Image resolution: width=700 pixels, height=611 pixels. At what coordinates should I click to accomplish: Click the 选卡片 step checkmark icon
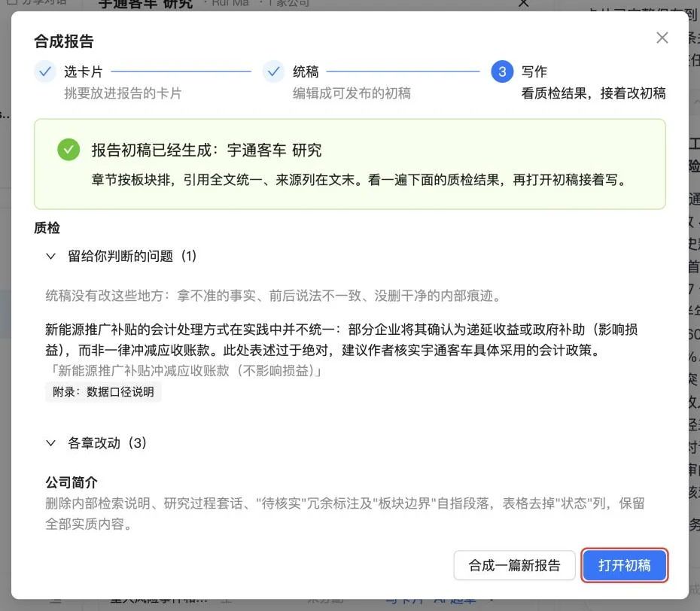pyautogui.click(x=45, y=71)
